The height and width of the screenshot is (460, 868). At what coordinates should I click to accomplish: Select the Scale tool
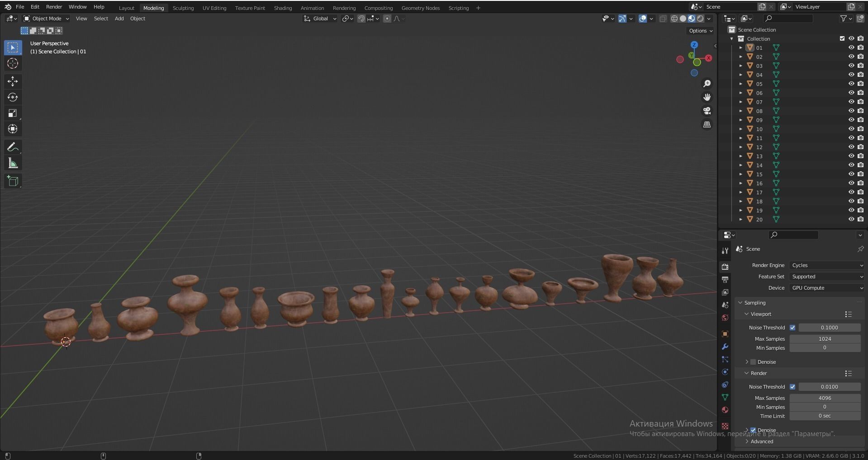[x=13, y=113]
